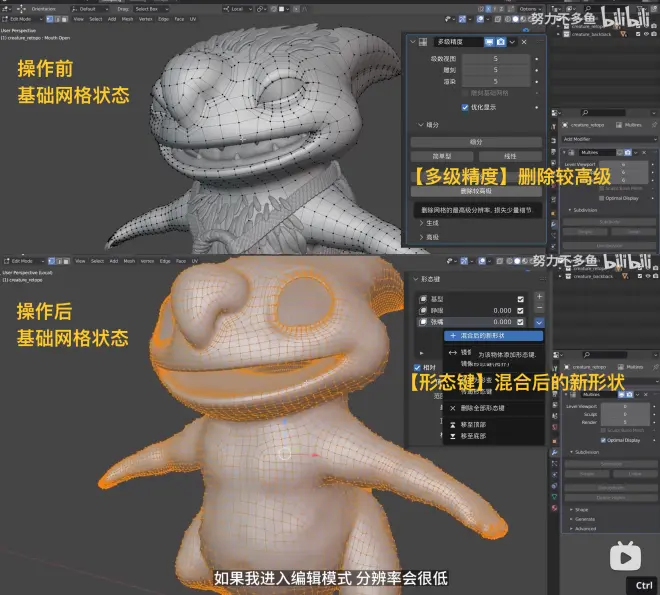Image resolution: width=660 pixels, height=595 pixels.
Task: Click the 细分 button
Action: tap(476, 142)
